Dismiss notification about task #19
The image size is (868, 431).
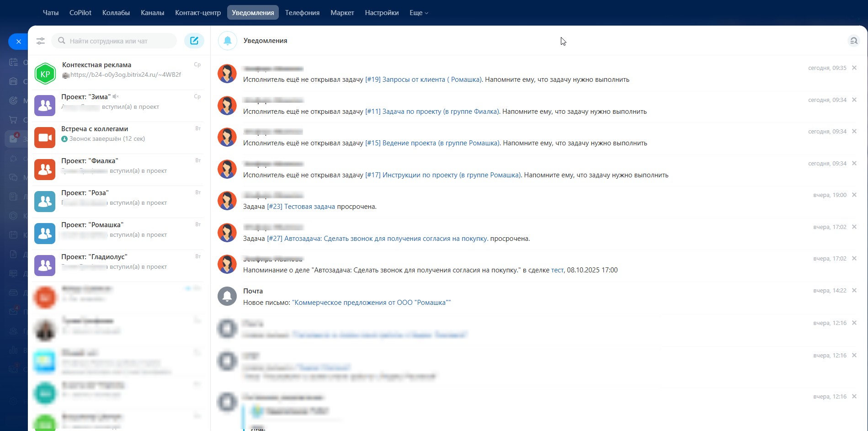854,68
